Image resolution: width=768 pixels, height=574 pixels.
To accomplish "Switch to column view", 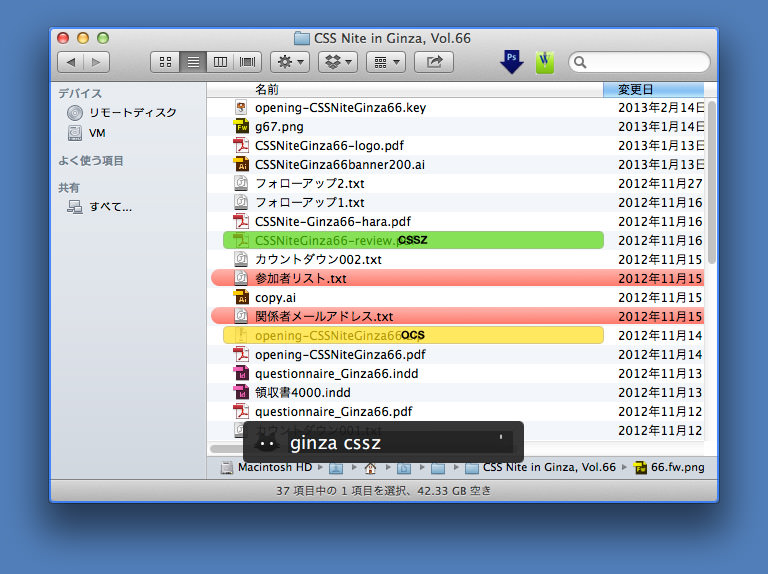I will click(x=220, y=62).
